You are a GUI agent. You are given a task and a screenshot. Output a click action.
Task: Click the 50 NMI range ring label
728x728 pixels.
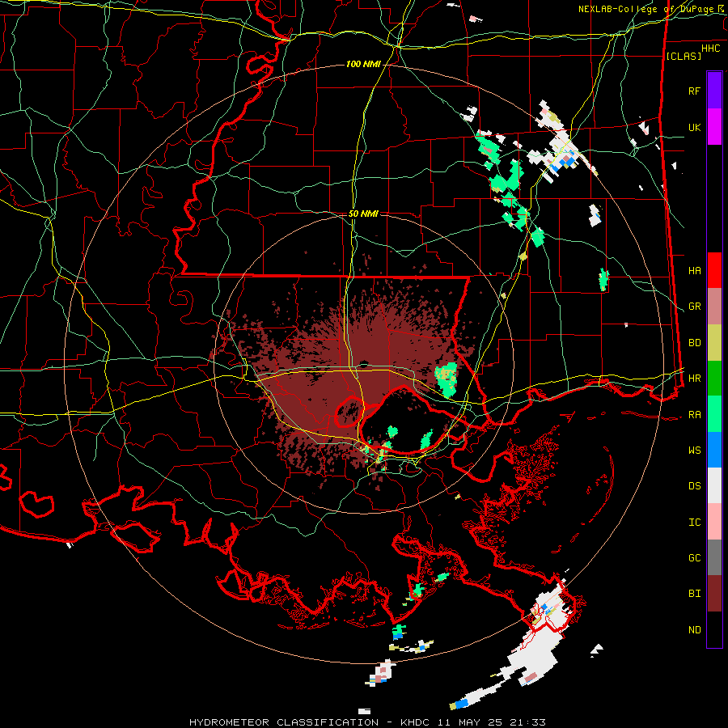tap(363, 214)
